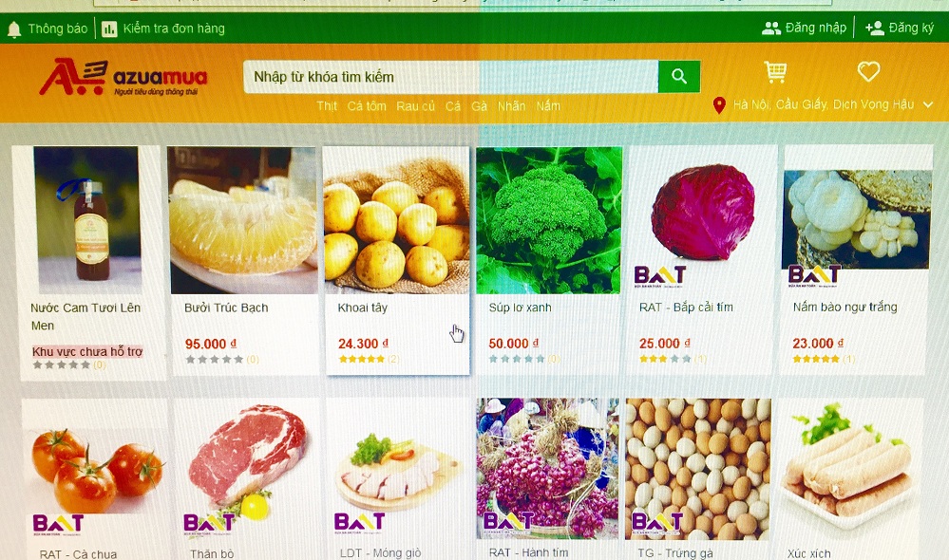Open the shopping cart icon

point(775,72)
